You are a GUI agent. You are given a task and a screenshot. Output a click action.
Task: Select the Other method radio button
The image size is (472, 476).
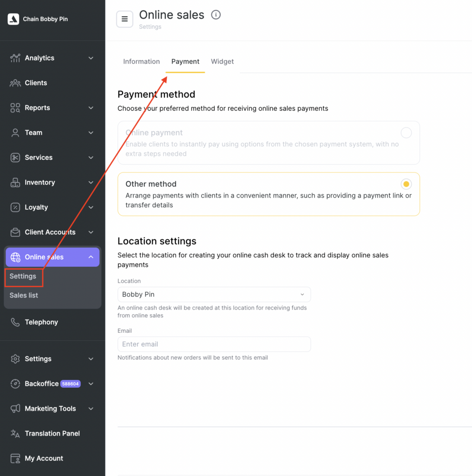406,184
